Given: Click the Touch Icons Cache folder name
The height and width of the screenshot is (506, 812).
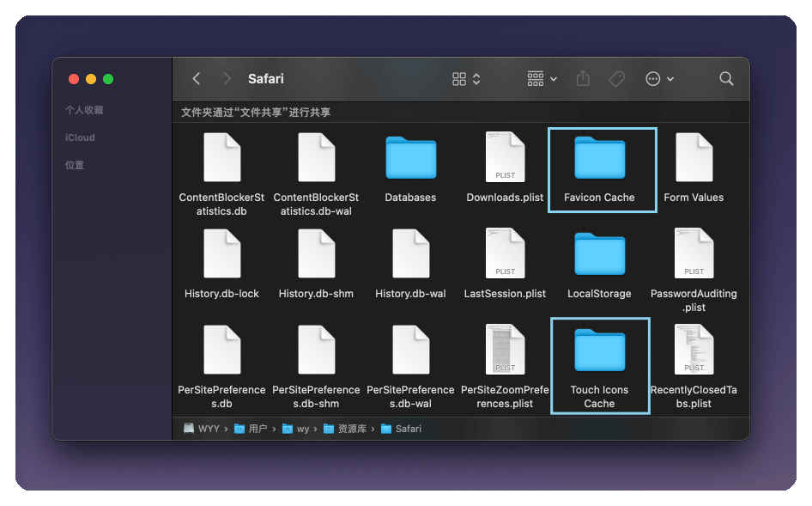Looking at the screenshot, I should (x=599, y=397).
